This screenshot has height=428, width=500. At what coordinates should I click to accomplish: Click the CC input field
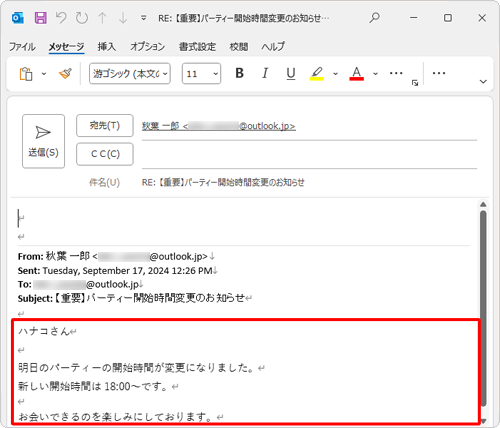(309, 155)
